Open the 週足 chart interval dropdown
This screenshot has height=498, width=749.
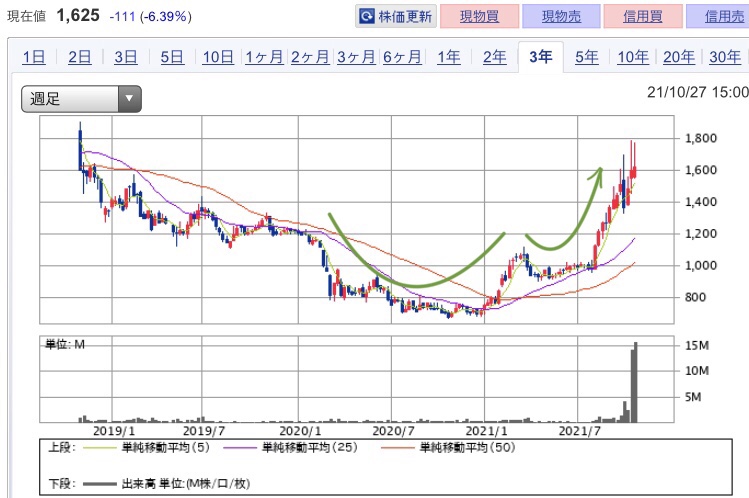coord(82,98)
